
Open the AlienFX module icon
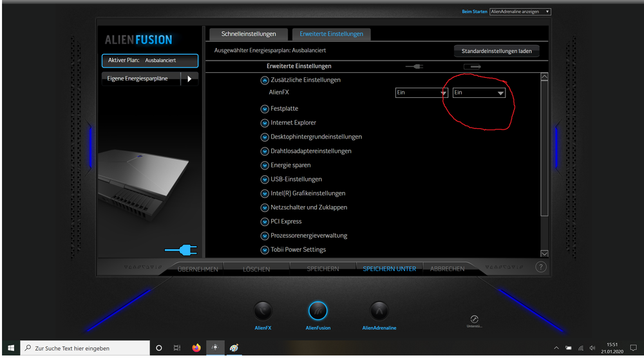click(x=263, y=311)
